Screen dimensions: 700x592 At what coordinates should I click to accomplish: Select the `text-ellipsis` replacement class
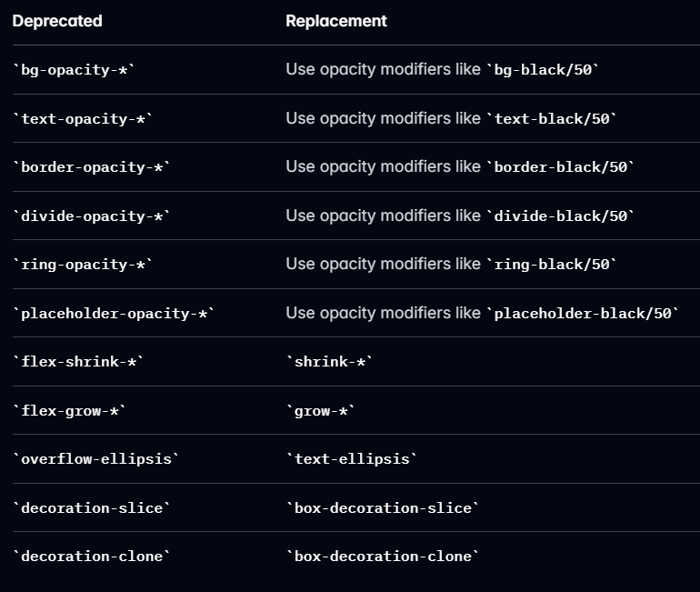point(352,459)
